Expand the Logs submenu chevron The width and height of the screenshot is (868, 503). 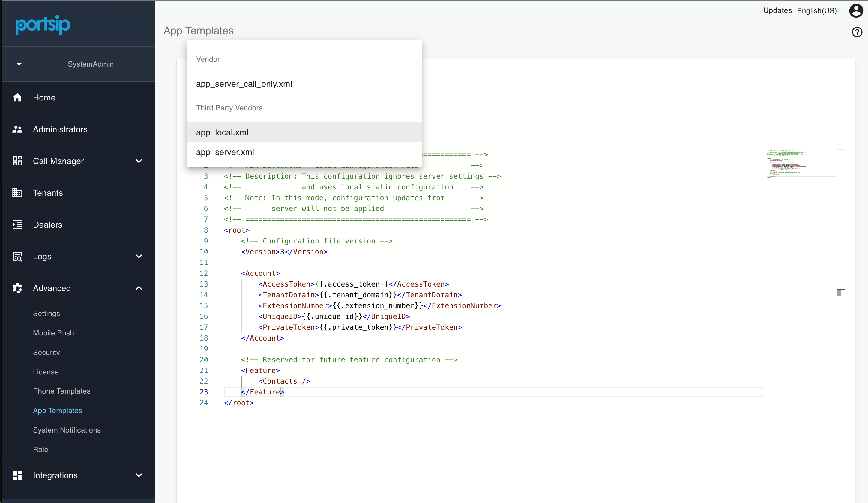(139, 257)
